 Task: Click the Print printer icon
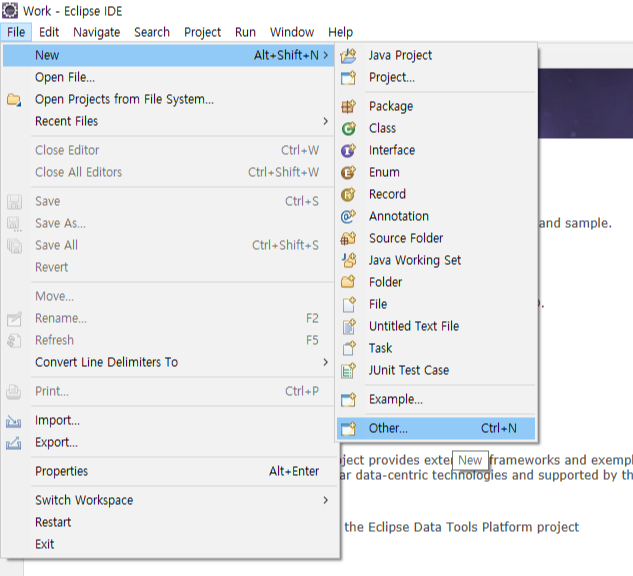(x=14, y=392)
